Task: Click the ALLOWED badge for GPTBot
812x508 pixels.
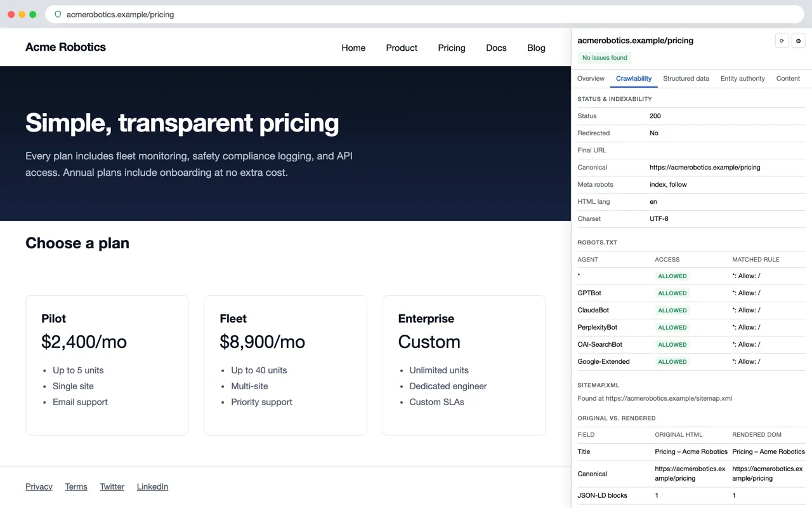Action: [672, 293]
